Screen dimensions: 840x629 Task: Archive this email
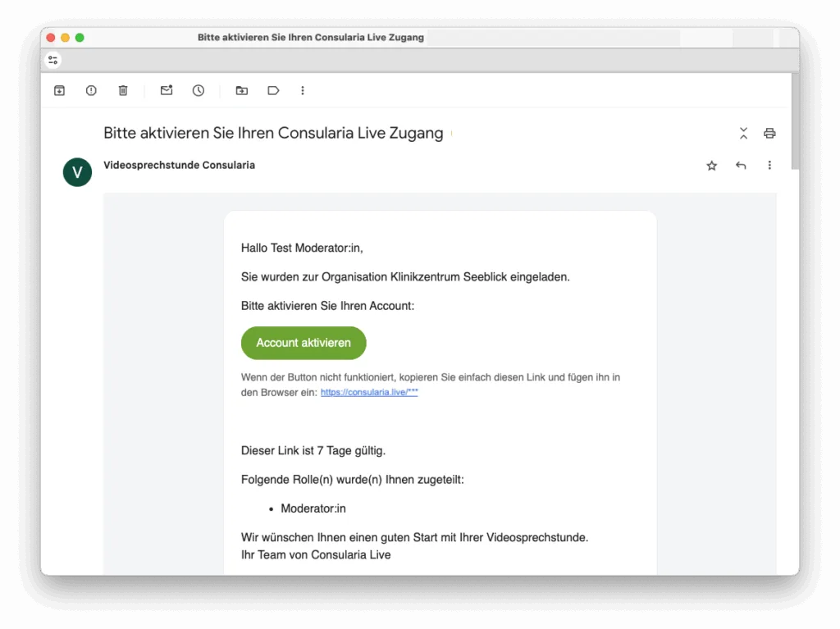[59, 90]
